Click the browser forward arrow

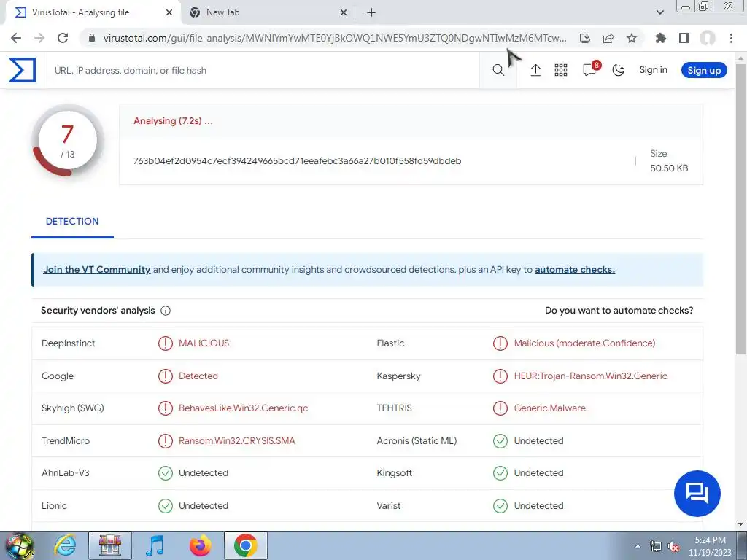click(39, 38)
